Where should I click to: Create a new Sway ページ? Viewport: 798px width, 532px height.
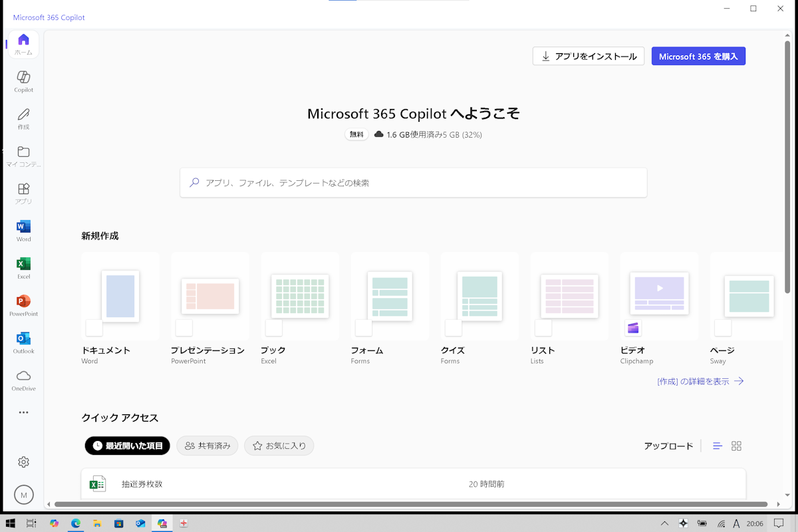click(x=747, y=309)
